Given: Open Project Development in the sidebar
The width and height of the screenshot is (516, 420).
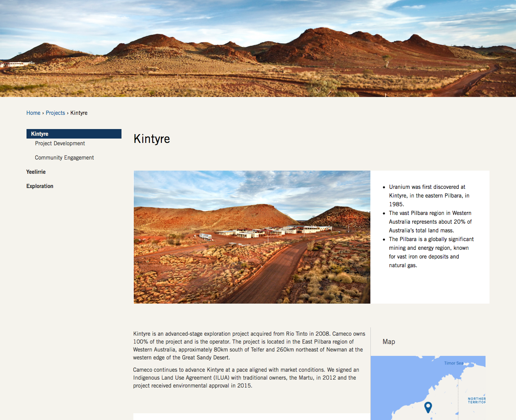Looking at the screenshot, I should click(60, 143).
